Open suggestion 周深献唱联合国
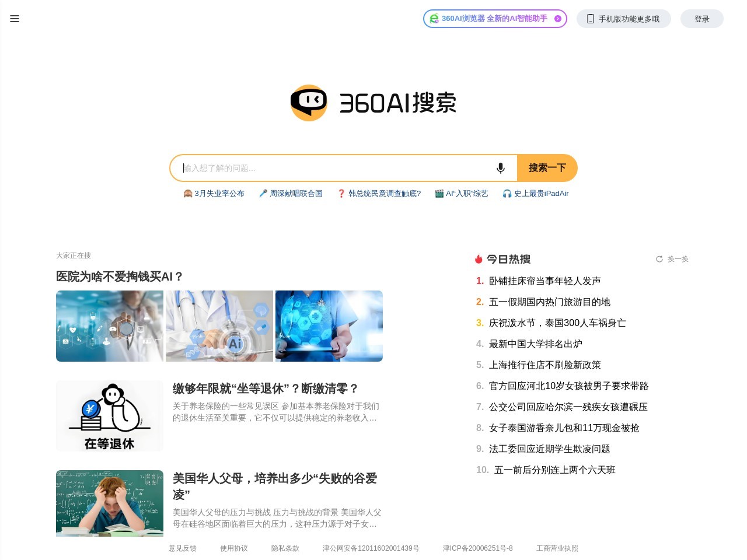Viewport: 747px width, 560px height. (x=291, y=194)
